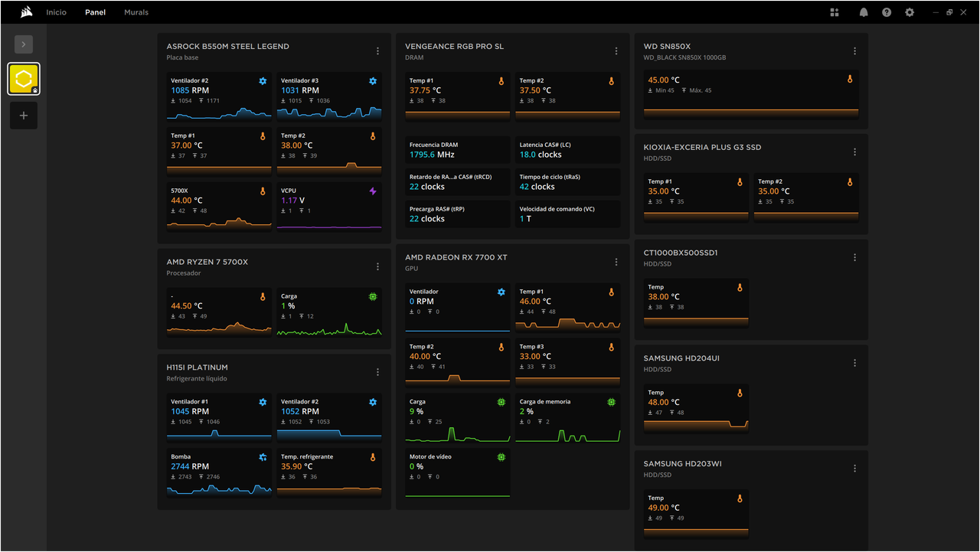Click the Corsair sail logo
This screenshot has height=552, width=980.
pyautogui.click(x=26, y=12)
